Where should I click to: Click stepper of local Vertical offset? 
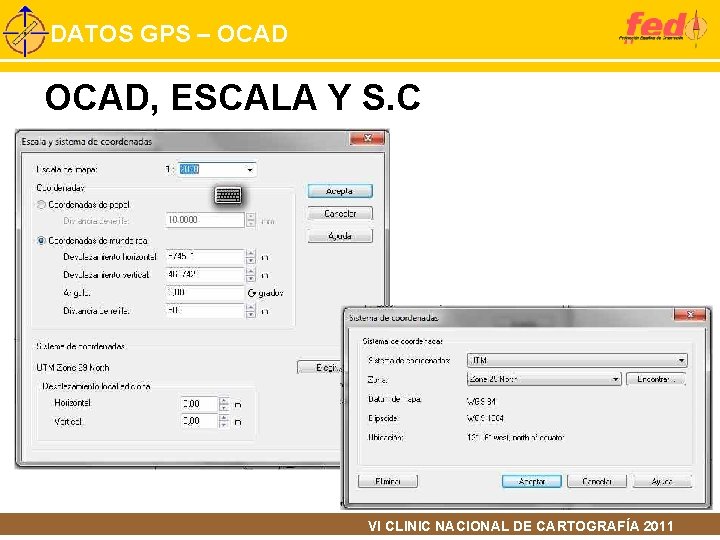224,422
